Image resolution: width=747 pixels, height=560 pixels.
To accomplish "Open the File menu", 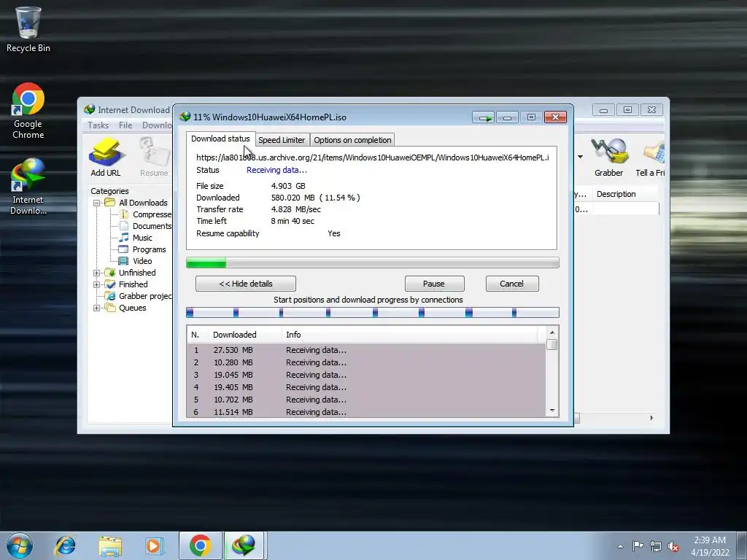I will [125, 125].
